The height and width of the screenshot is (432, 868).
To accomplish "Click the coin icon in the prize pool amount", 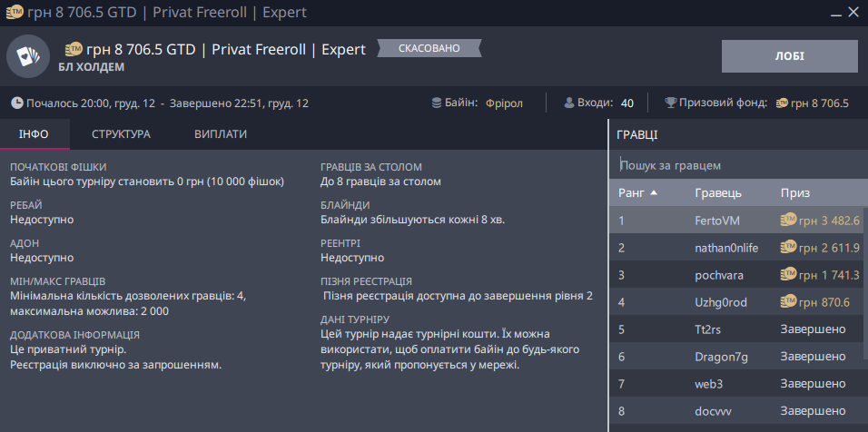I will pyautogui.click(x=782, y=103).
